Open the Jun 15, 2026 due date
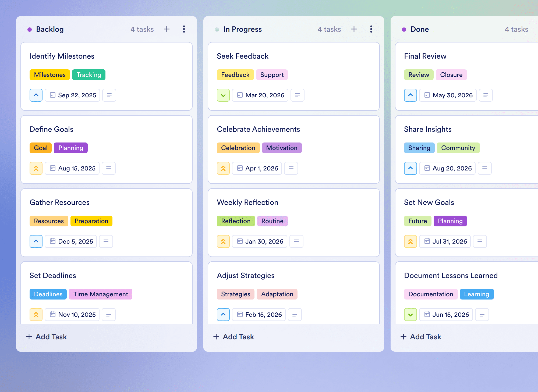 tap(446, 315)
